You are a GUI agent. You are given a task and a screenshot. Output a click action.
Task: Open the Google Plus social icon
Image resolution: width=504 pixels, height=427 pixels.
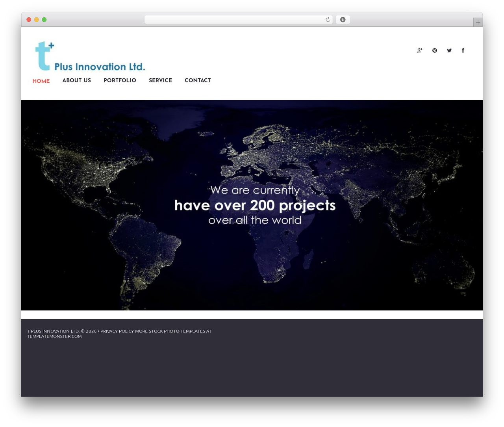[x=420, y=50]
